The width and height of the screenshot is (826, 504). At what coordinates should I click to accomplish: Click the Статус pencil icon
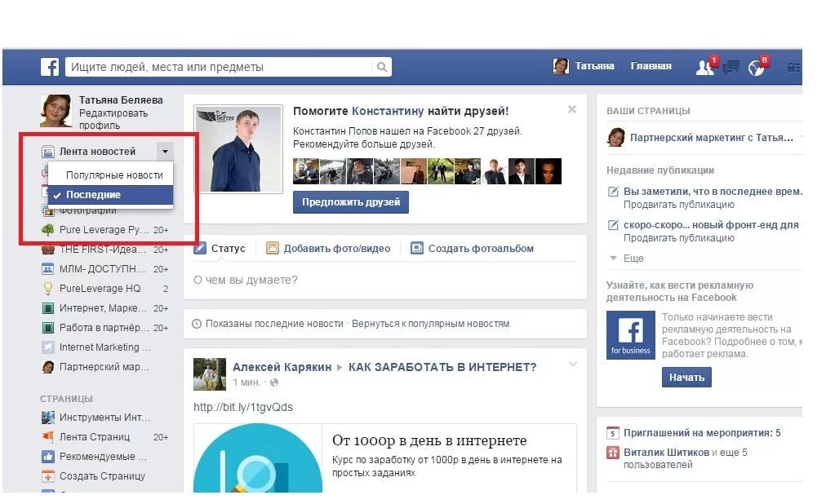tap(200, 248)
